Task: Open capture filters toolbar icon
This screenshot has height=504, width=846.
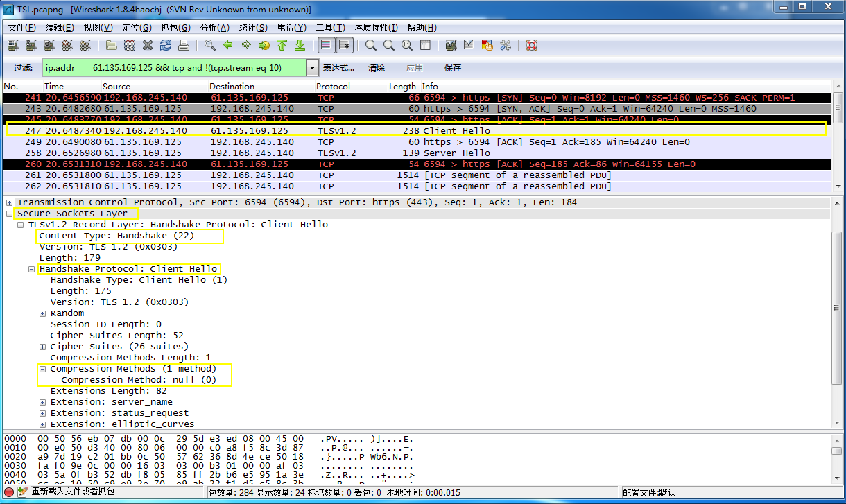Action: coord(451,45)
